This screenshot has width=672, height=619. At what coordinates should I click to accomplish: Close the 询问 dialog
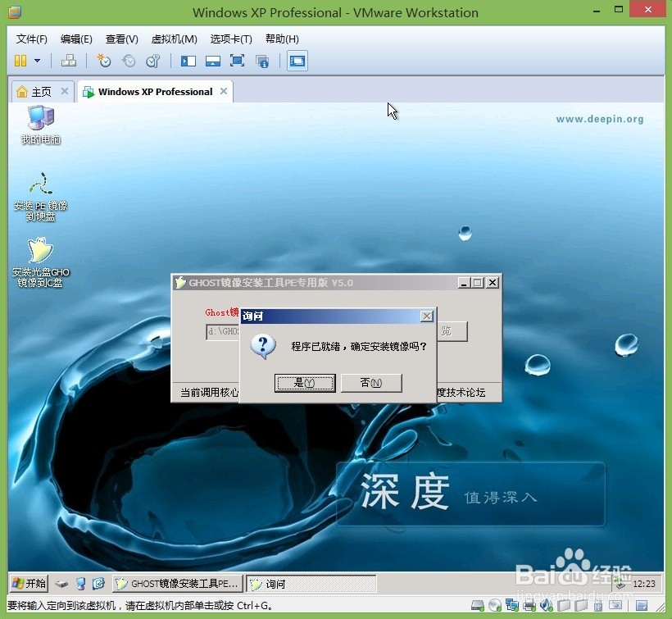coord(426,316)
